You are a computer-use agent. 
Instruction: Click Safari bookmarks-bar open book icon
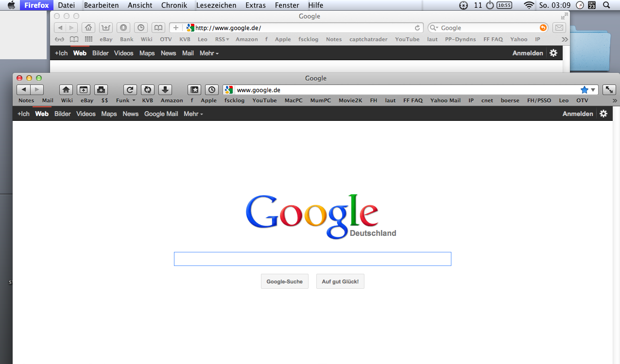click(x=74, y=39)
